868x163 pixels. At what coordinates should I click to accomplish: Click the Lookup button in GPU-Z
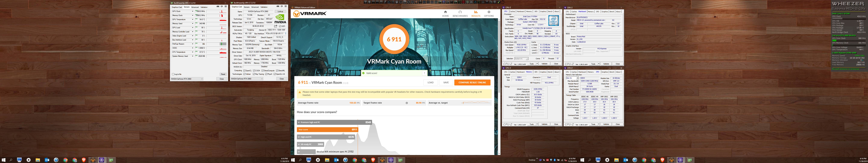[280, 11]
